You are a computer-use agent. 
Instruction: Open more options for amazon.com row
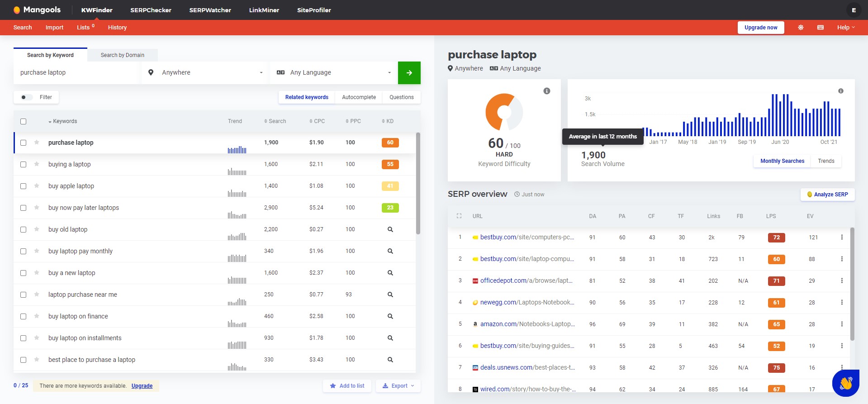842,324
